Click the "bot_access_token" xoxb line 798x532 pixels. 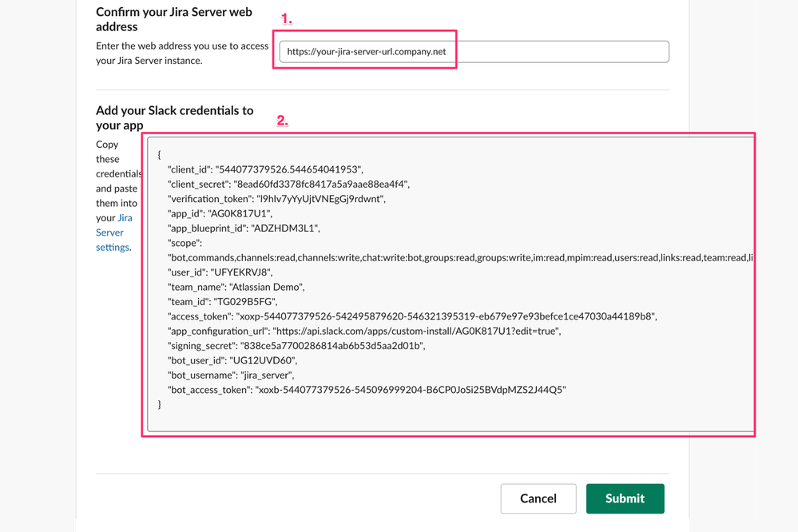point(367,390)
